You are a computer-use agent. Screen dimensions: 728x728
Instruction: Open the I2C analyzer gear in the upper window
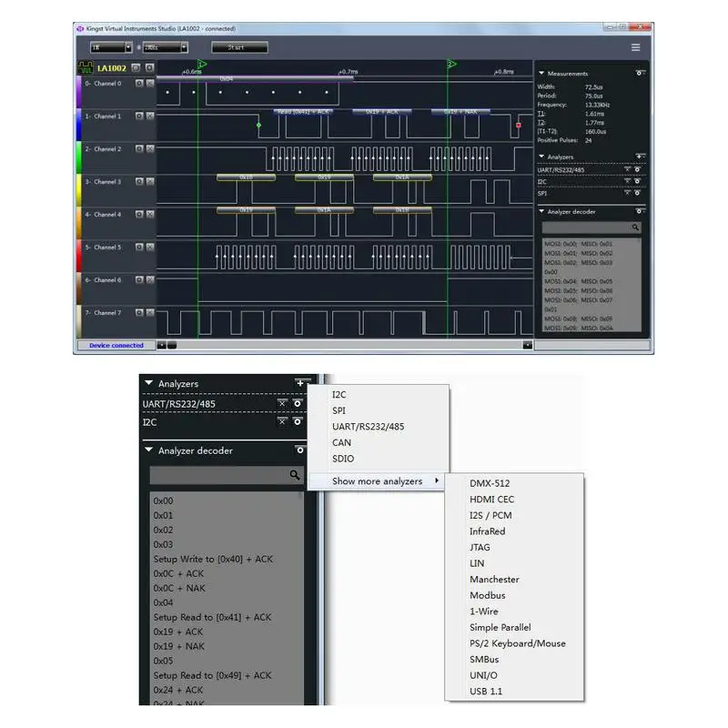[x=638, y=181]
